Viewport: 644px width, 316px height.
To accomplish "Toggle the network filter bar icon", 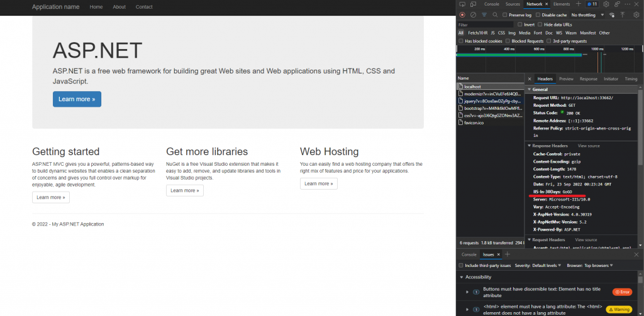I will pos(484,15).
